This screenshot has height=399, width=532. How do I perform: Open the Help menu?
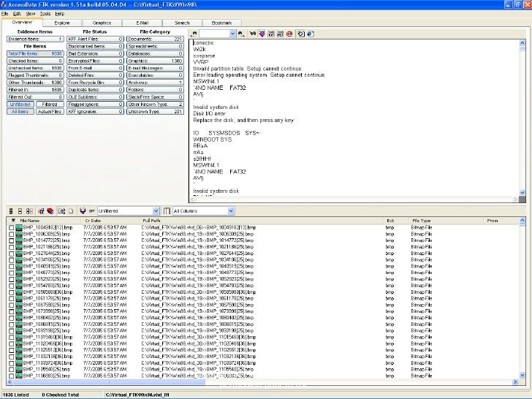coord(60,14)
